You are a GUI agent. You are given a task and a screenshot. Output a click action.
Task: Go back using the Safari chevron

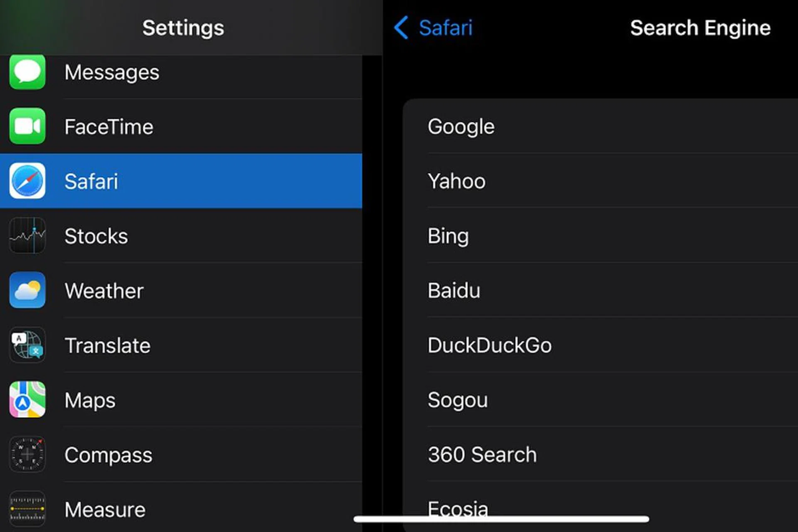click(401, 28)
